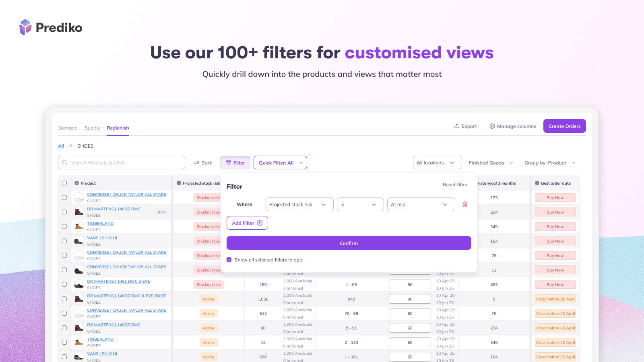Image resolution: width=644 pixels, height=362 pixels.
Task: Open the Projected stock risk field dropdown
Action: click(299, 204)
